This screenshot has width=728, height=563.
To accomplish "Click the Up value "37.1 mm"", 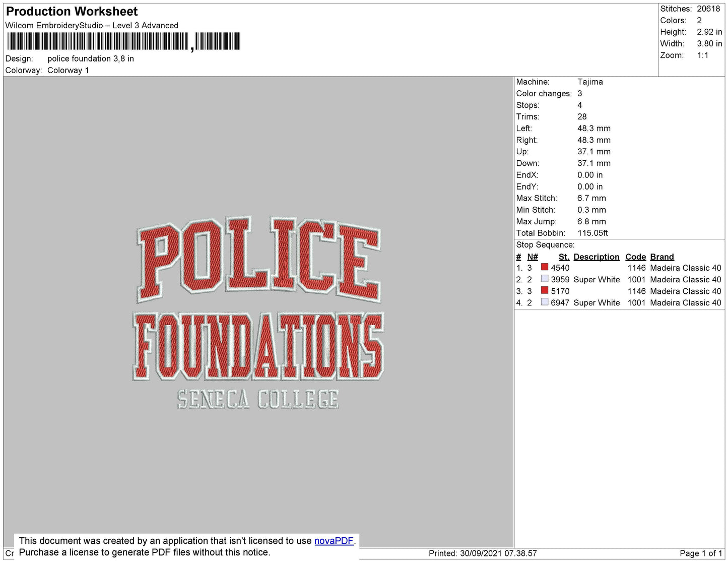I will click(x=594, y=151).
